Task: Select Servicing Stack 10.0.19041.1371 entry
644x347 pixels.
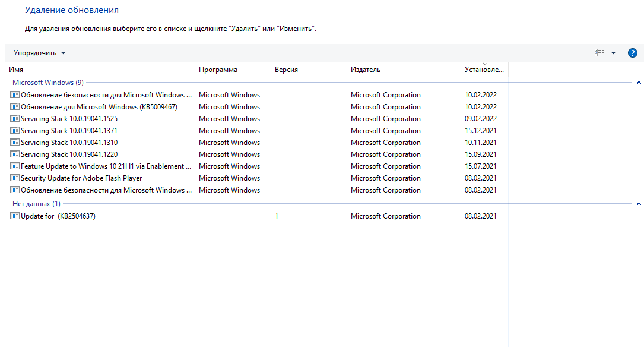Action: pos(69,131)
